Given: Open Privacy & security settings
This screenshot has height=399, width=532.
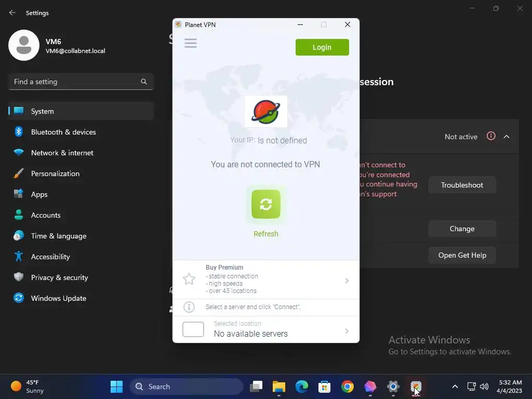Looking at the screenshot, I should tap(81, 277).
